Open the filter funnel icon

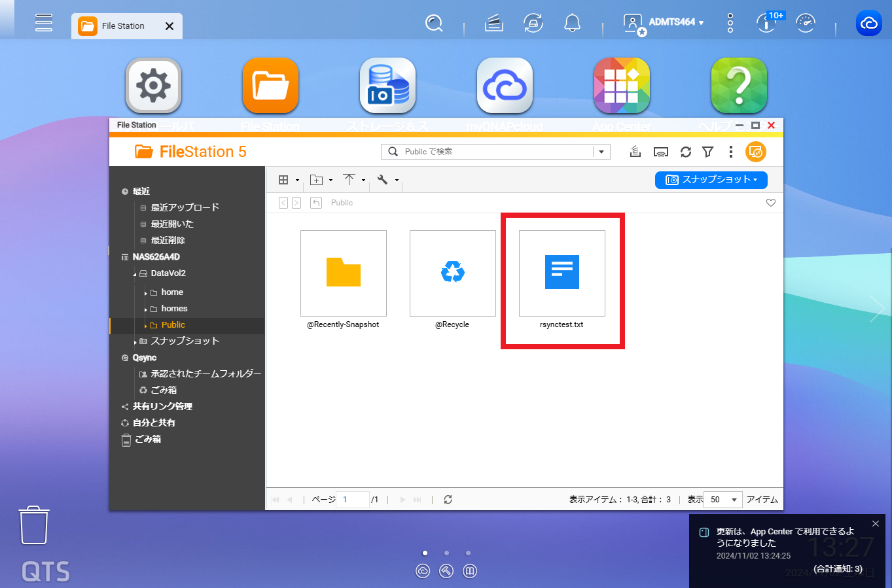tap(707, 152)
